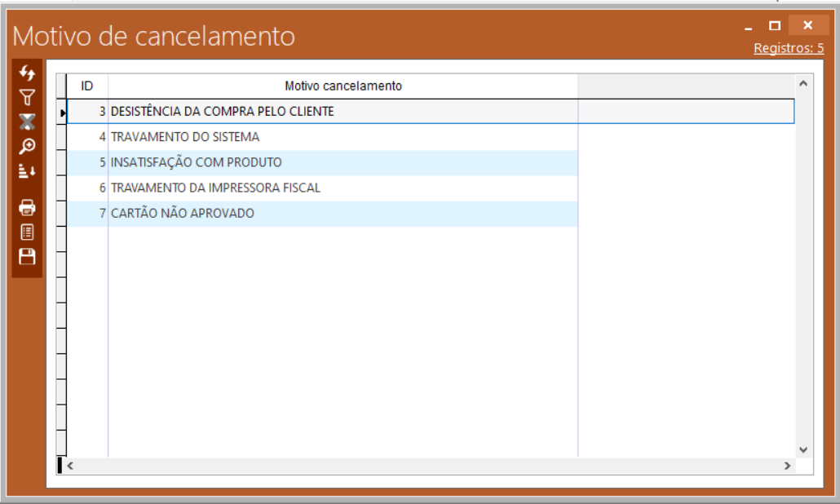Click the vertical scrollbar up arrow
The height and width of the screenshot is (504, 840).
point(803,83)
